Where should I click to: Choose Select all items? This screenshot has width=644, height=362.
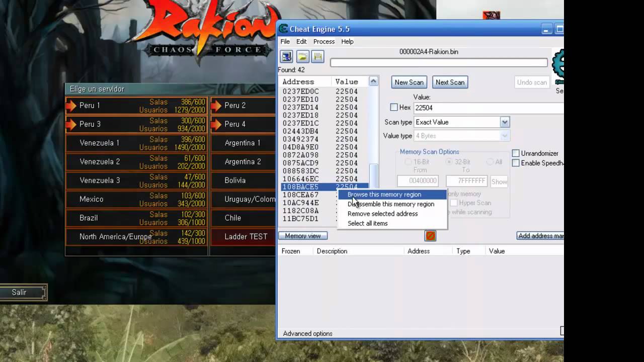[391, 223]
